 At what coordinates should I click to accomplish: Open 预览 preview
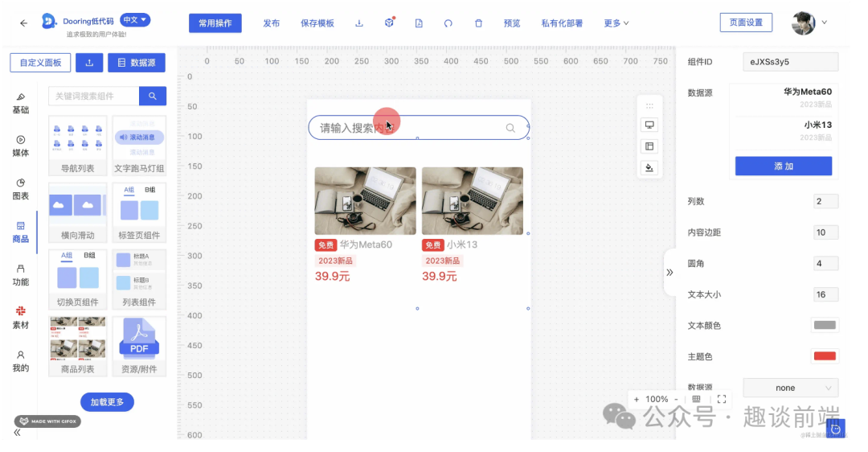(x=511, y=23)
